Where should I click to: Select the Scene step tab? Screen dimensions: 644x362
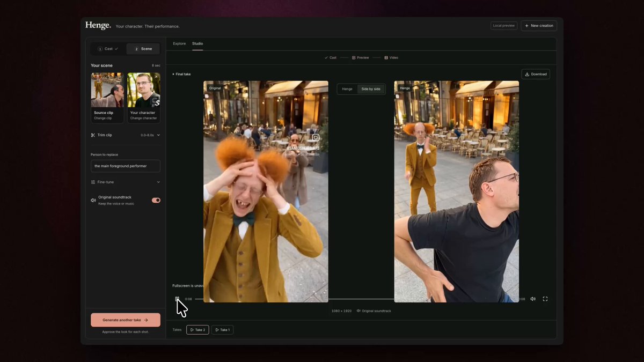143,49
